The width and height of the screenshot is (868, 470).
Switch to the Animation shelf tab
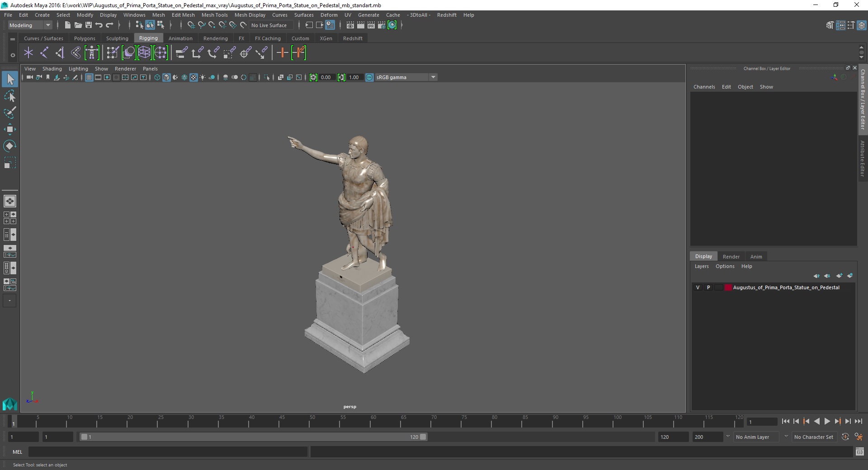[180, 38]
